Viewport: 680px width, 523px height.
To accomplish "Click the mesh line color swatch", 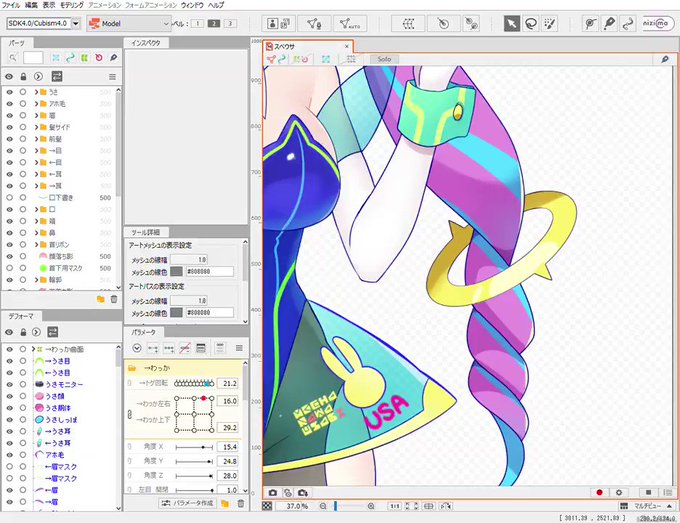I will tap(176, 271).
